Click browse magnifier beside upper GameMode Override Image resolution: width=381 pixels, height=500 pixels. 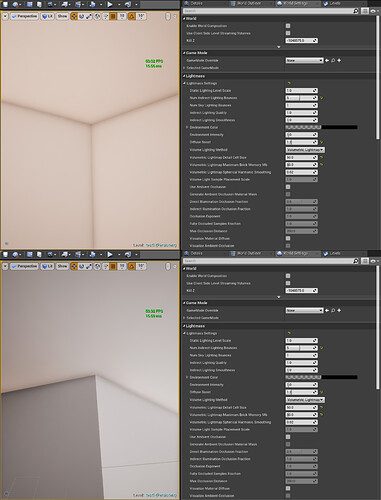(333, 60)
